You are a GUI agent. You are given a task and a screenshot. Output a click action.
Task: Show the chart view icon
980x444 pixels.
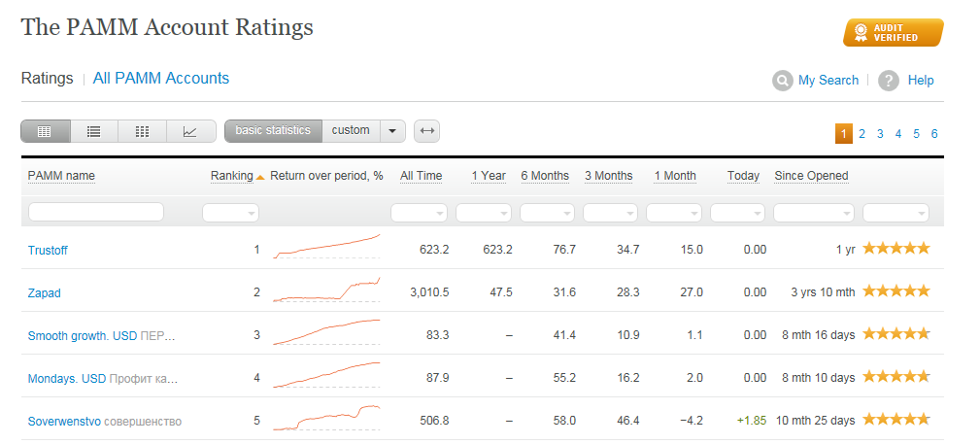tap(190, 131)
